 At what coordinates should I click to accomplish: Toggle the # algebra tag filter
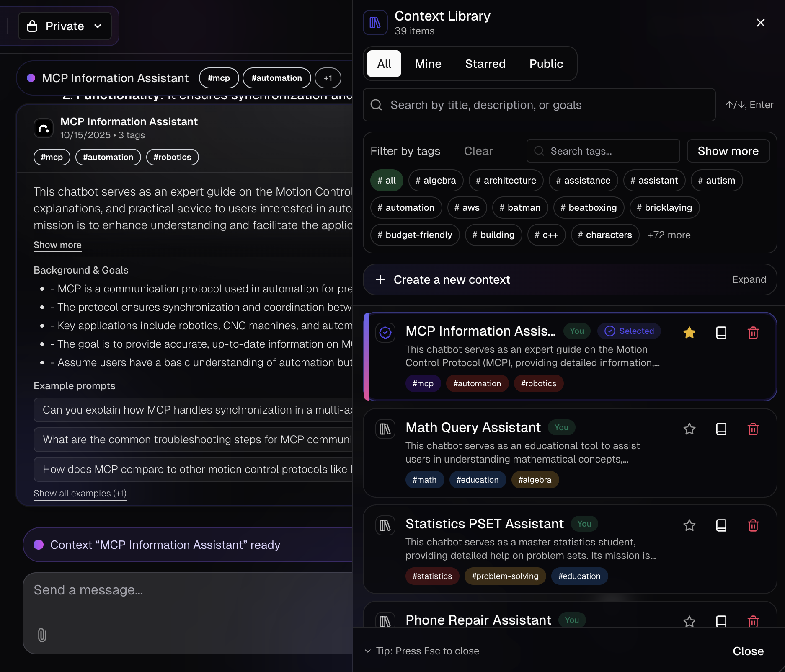tap(436, 181)
